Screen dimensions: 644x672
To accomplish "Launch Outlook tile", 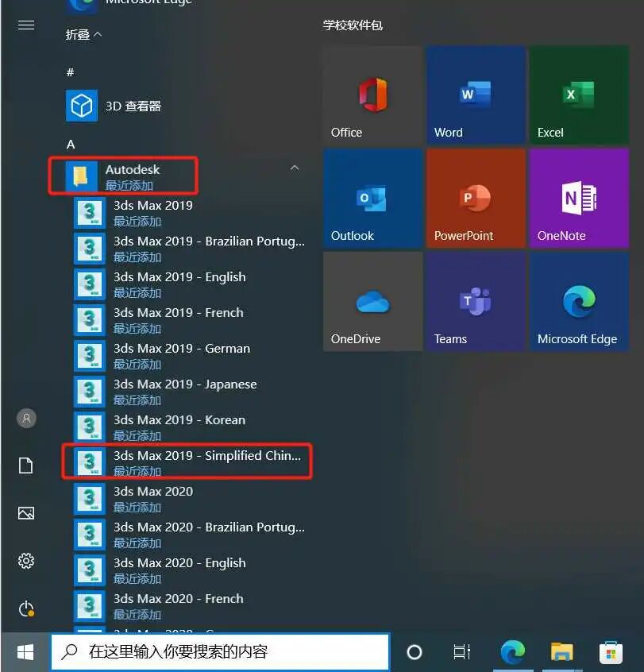I will (x=372, y=199).
